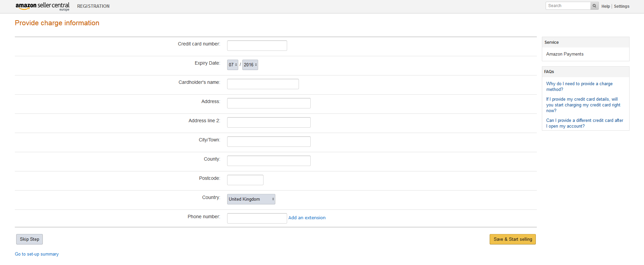Open FAQ about needing a charge method
Viewport: 644px width, 265px height.
coord(579,87)
